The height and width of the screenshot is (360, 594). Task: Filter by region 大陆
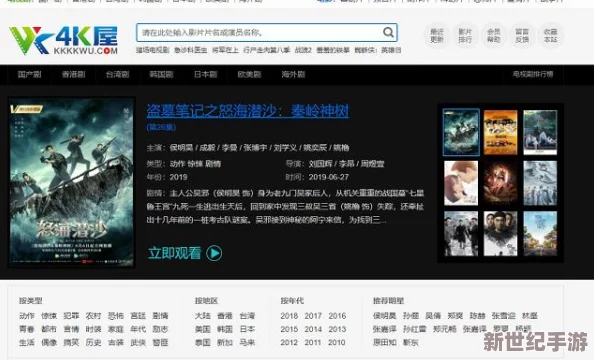tap(203, 316)
